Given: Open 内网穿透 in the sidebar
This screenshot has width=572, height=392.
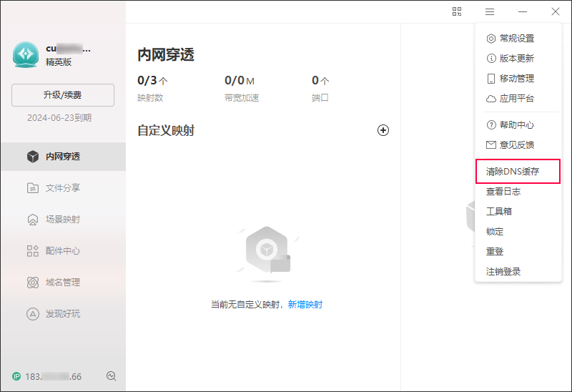Looking at the screenshot, I should pyautogui.click(x=62, y=157).
